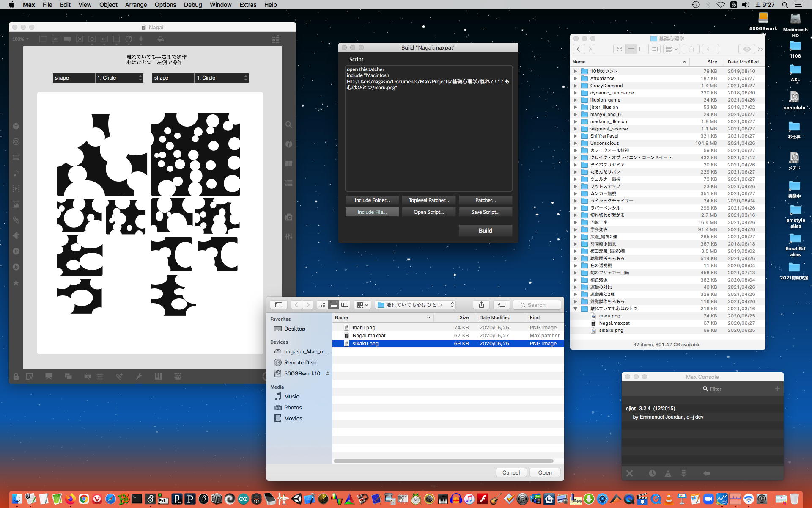Toggle the grid icon in bottom toolbar
The width and height of the screenshot is (812, 508).
point(100,376)
